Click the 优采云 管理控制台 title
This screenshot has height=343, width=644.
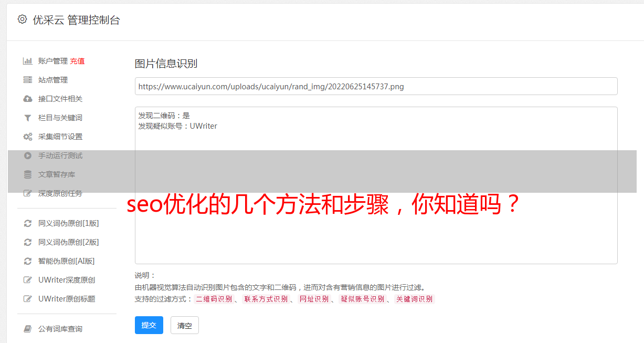click(x=76, y=20)
